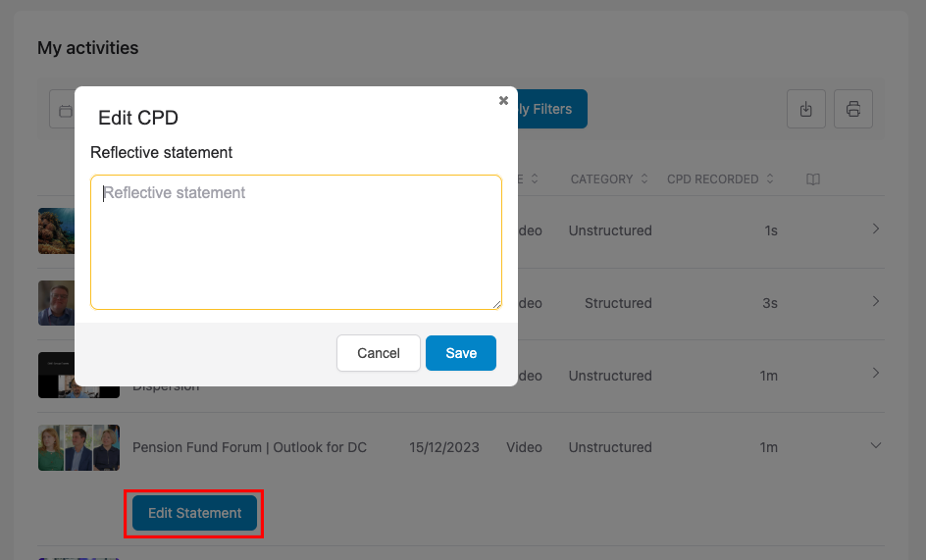Click the Pension Fund Forum activity title
Image resolution: width=926 pixels, height=560 pixels.
point(249,447)
